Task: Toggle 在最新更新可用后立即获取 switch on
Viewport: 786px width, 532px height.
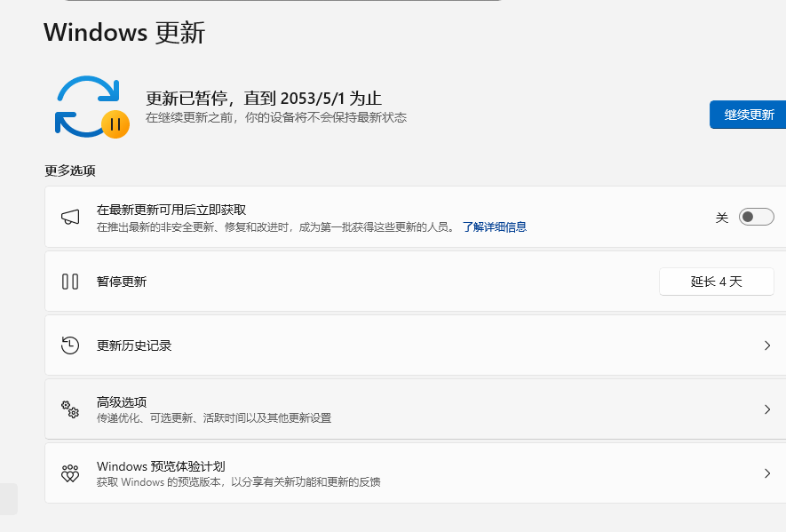Action: 757,217
